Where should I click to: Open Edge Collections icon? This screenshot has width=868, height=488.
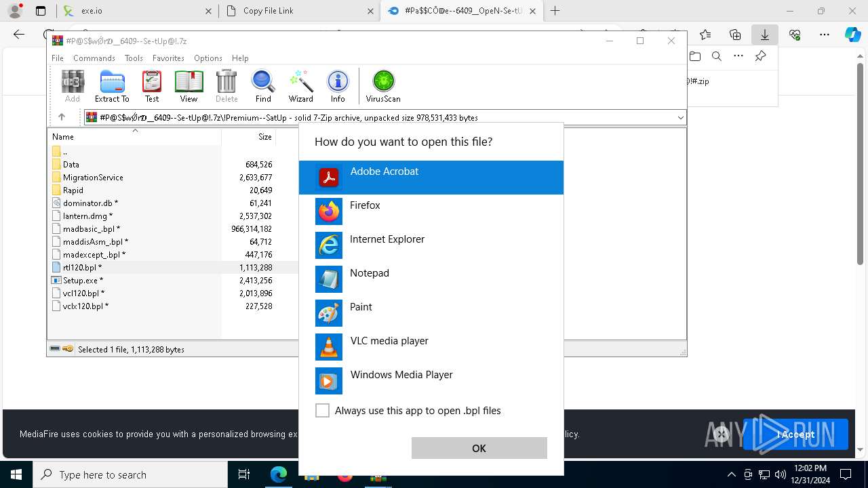click(735, 35)
